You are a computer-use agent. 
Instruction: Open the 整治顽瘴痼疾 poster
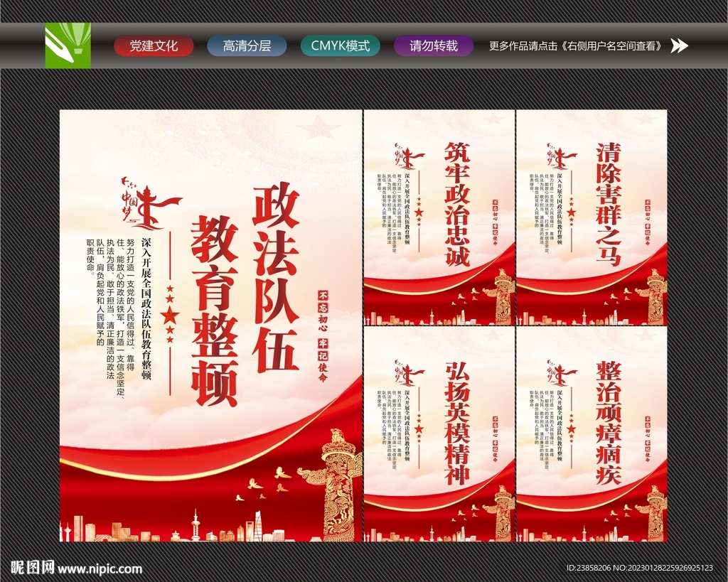pyautogui.click(x=592, y=434)
